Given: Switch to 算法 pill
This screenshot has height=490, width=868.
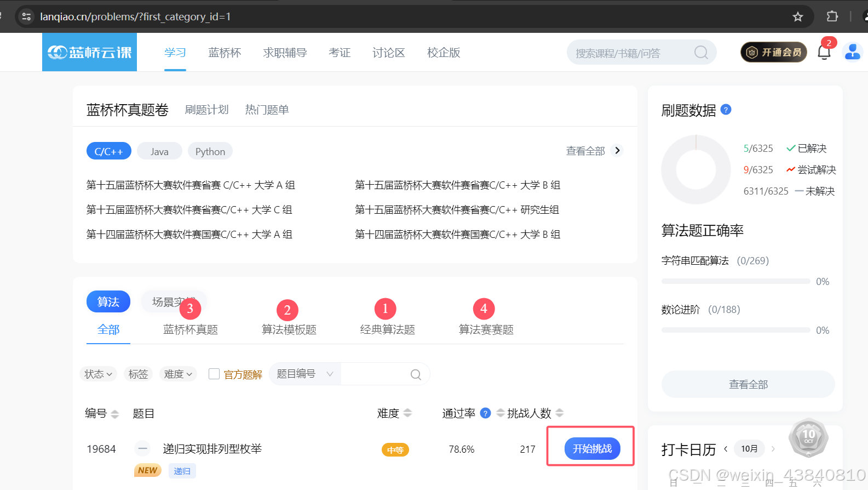Looking at the screenshot, I should 108,301.
